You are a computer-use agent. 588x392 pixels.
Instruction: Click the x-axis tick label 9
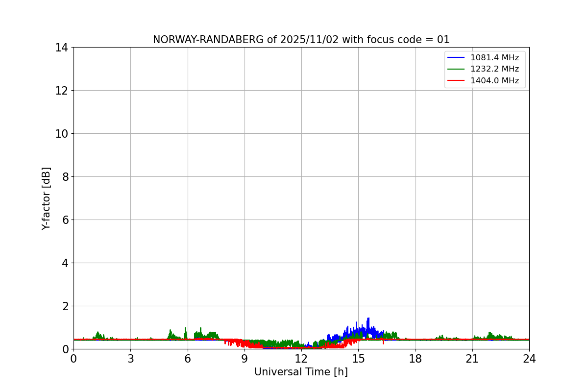click(x=245, y=359)
